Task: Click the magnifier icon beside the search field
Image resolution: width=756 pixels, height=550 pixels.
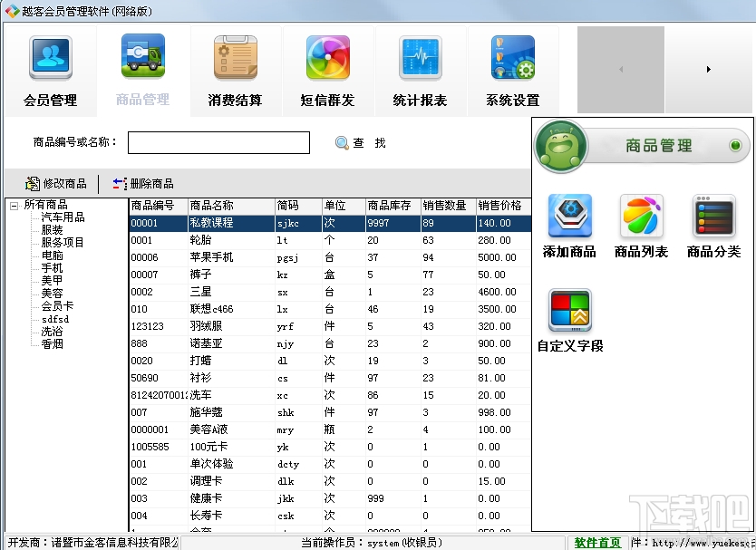Action: point(342,142)
